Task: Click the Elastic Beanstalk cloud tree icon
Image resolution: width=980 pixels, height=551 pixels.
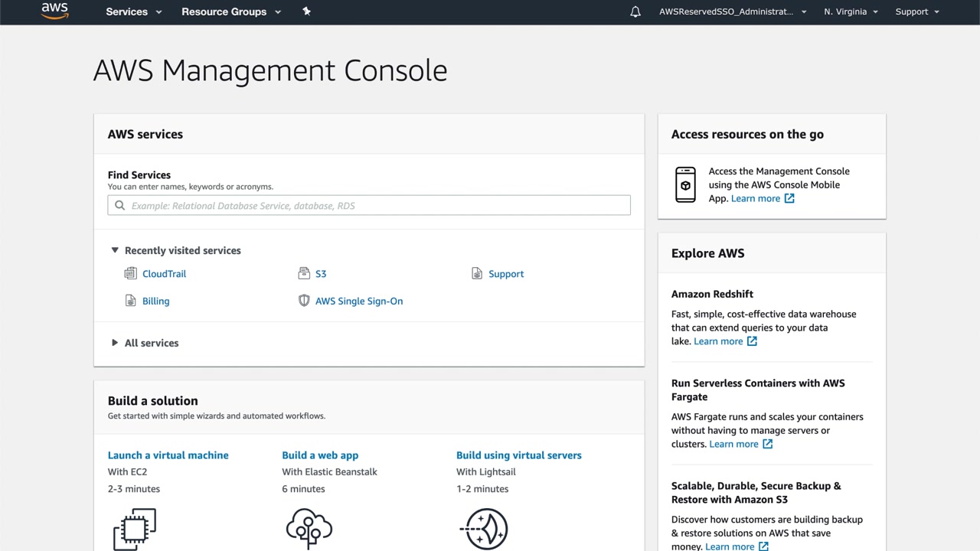Action: click(309, 528)
